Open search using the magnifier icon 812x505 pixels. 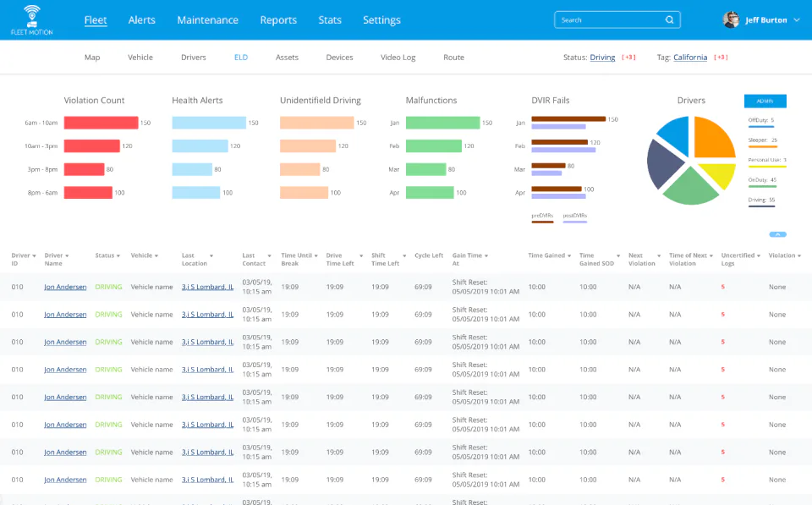pyautogui.click(x=669, y=19)
